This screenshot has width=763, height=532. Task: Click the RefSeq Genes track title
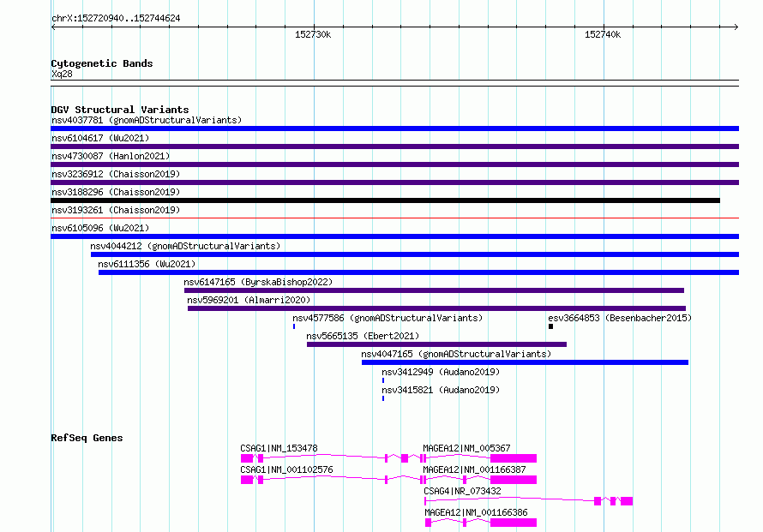point(87,438)
